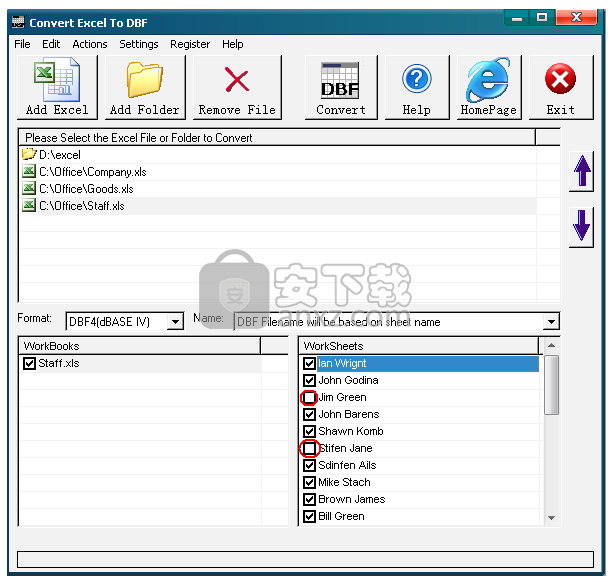Screen dimensions: 614x582
Task: Click the 'Please Select the Excel File' header
Action: coord(277,137)
